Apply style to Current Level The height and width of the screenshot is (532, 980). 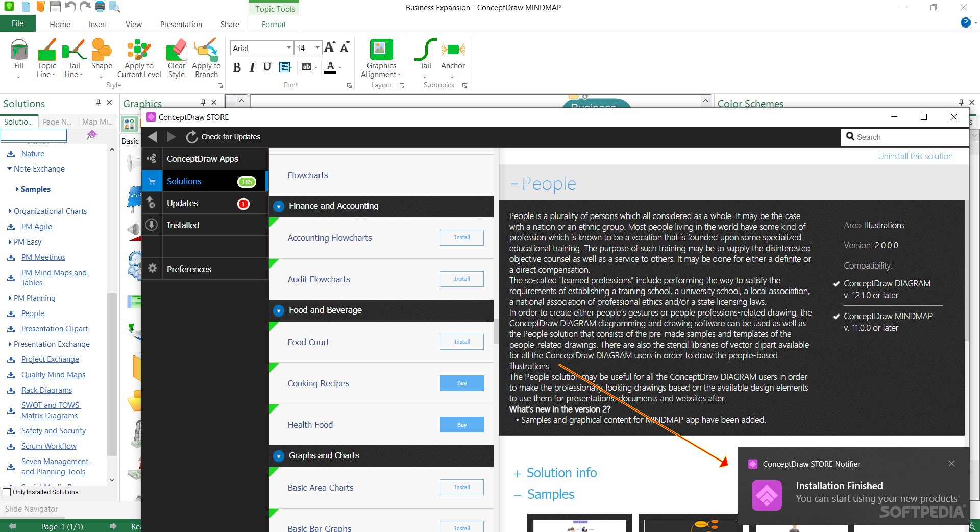coord(139,58)
